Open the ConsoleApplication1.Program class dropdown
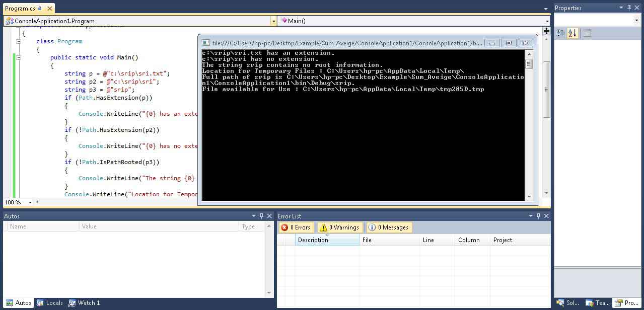644x310 pixels. 273,21
